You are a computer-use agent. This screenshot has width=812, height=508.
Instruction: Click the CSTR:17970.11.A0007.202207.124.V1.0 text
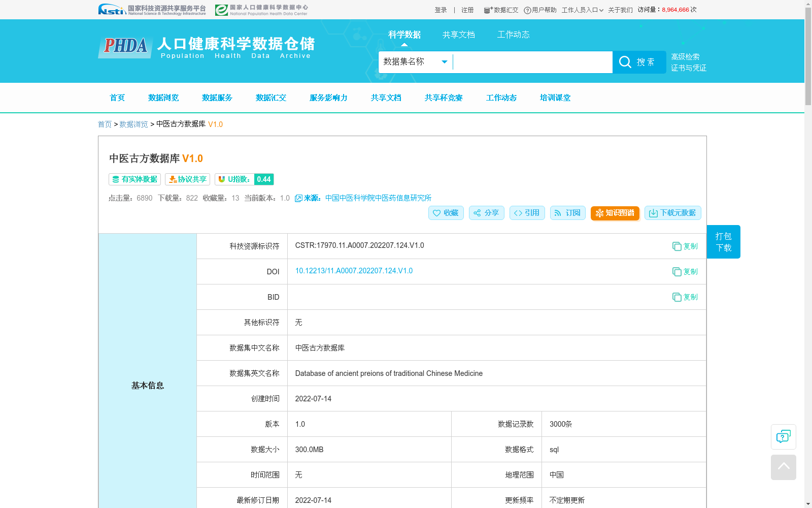pyautogui.click(x=359, y=245)
